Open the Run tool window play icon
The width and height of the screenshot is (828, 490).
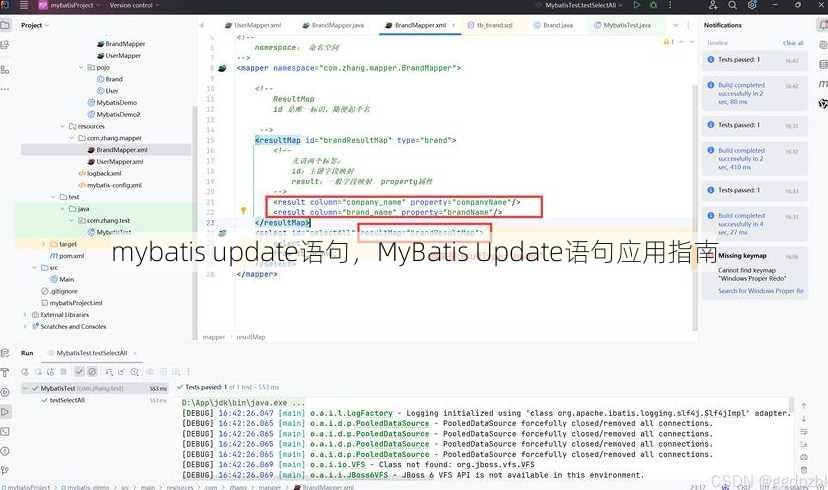tap(5, 412)
